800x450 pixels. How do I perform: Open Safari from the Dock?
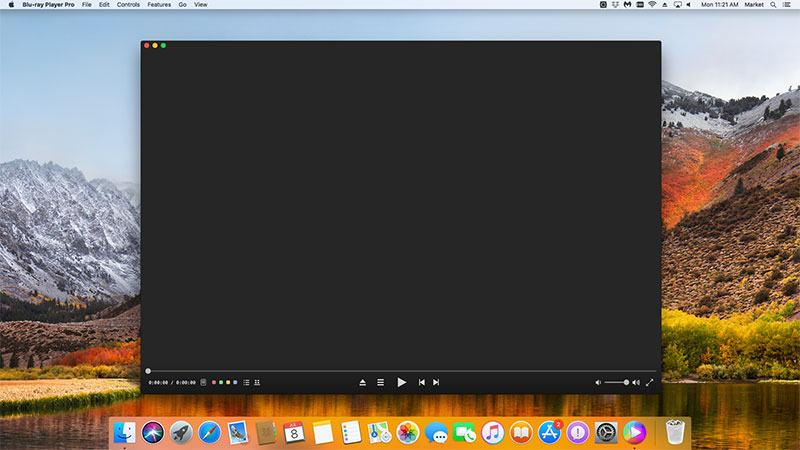[209, 432]
